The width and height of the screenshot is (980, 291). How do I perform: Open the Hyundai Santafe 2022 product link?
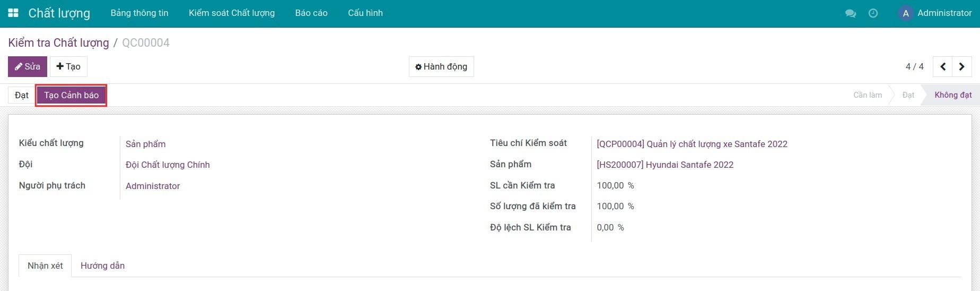click(x=665, y=165)
